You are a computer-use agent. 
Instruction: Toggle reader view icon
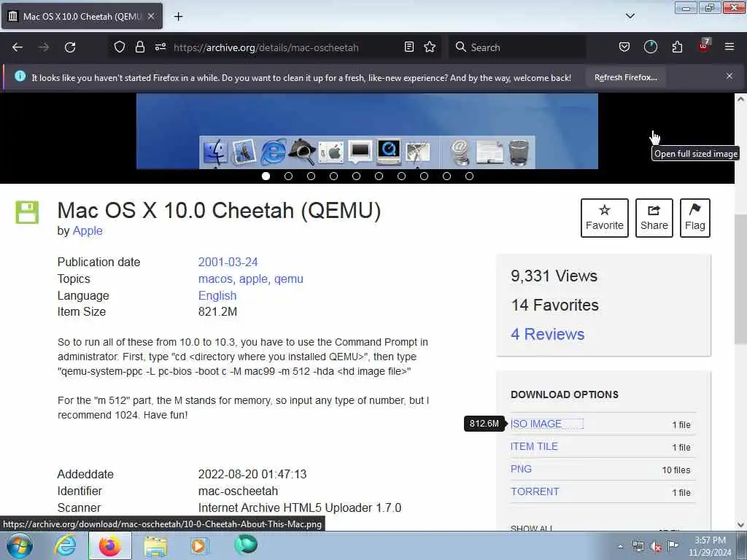[409, 47]
